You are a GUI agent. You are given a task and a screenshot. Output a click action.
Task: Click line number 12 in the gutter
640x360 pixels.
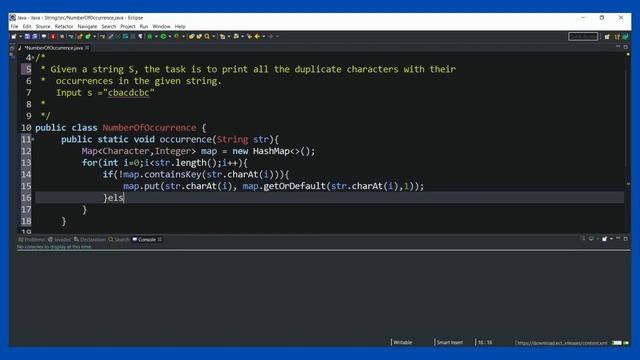tap(26, 151)
